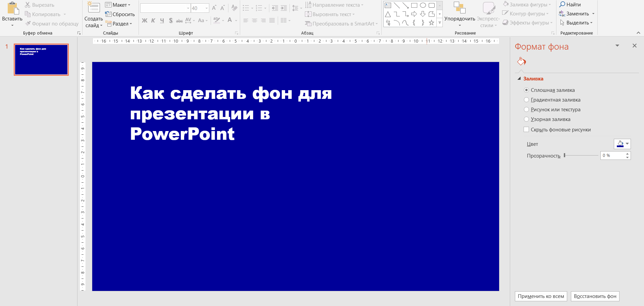Center align the text
The image size is (644, 306).
(x=255, y=20)
